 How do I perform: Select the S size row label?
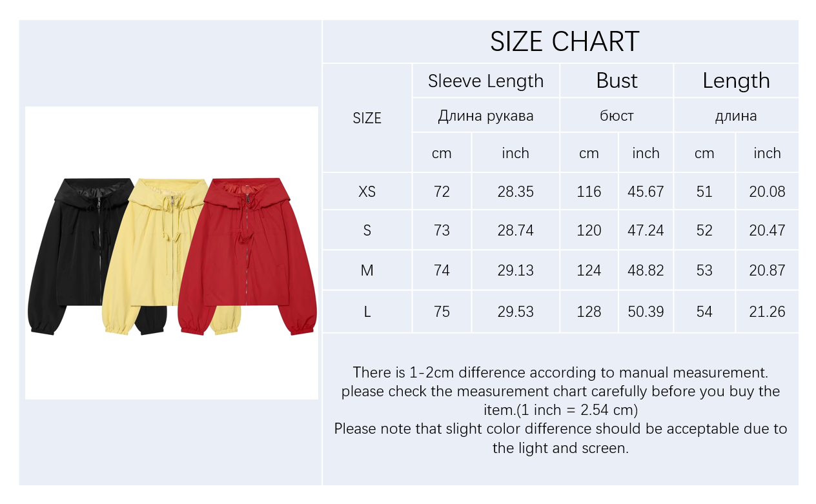[367, 230]
